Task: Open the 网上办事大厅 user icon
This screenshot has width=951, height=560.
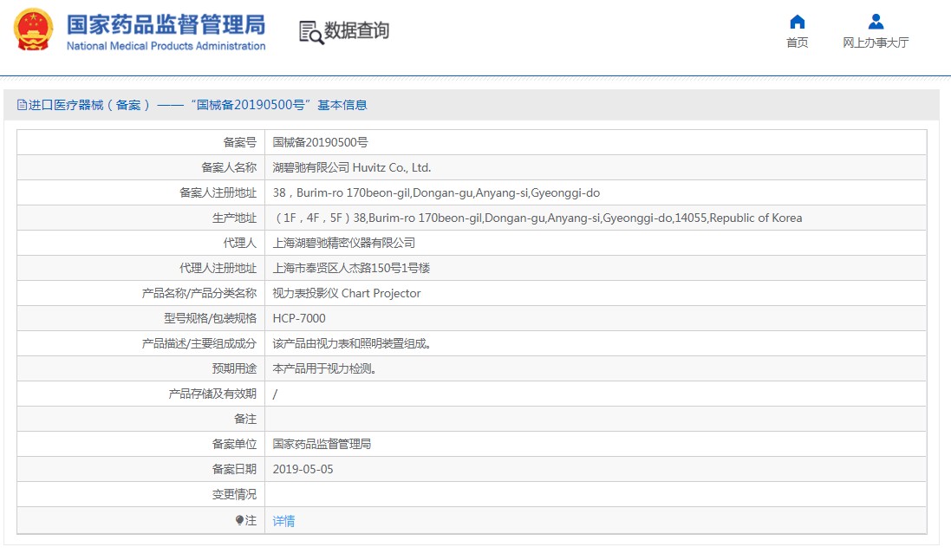Action: click(x=876, y=22)
